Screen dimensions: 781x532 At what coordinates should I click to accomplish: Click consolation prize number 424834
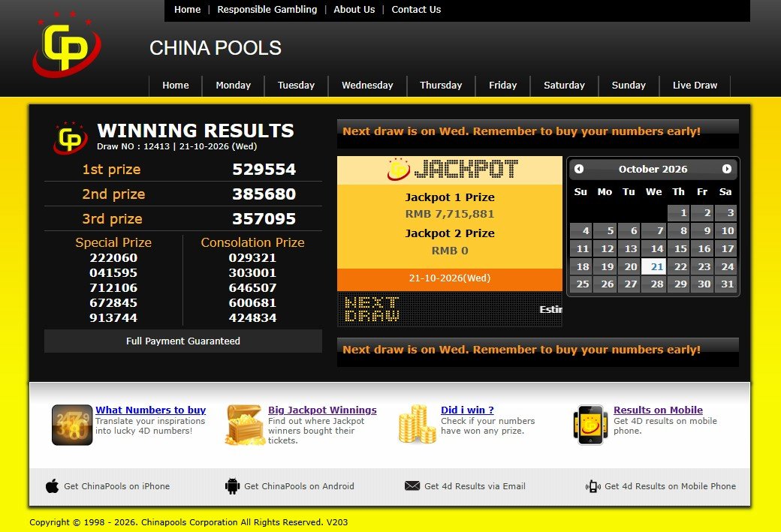coord(252,317)
